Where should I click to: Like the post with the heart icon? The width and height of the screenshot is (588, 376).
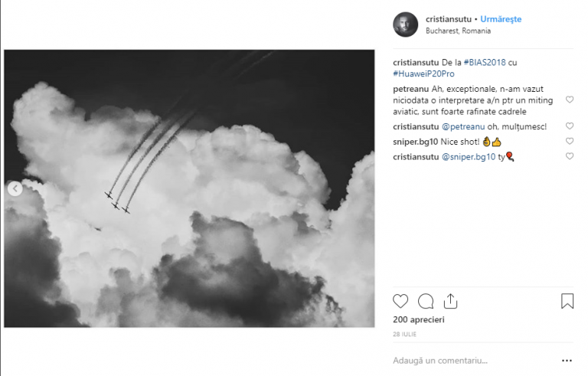tap(400, 301)
